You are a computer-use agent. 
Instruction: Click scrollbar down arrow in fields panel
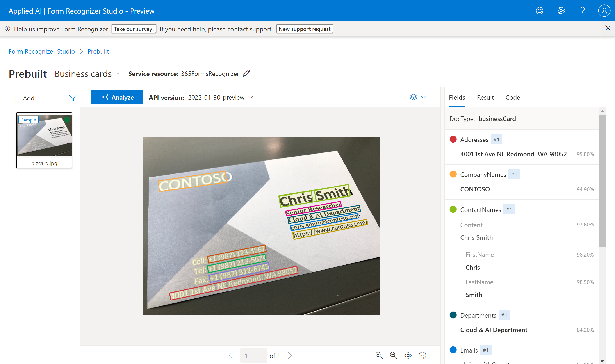(602, 361)
